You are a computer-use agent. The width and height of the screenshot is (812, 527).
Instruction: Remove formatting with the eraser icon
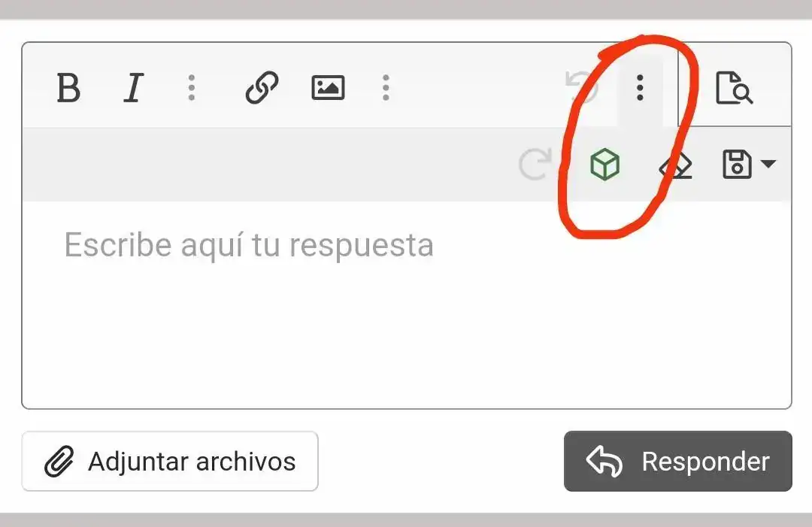click(x=676, y=165)
